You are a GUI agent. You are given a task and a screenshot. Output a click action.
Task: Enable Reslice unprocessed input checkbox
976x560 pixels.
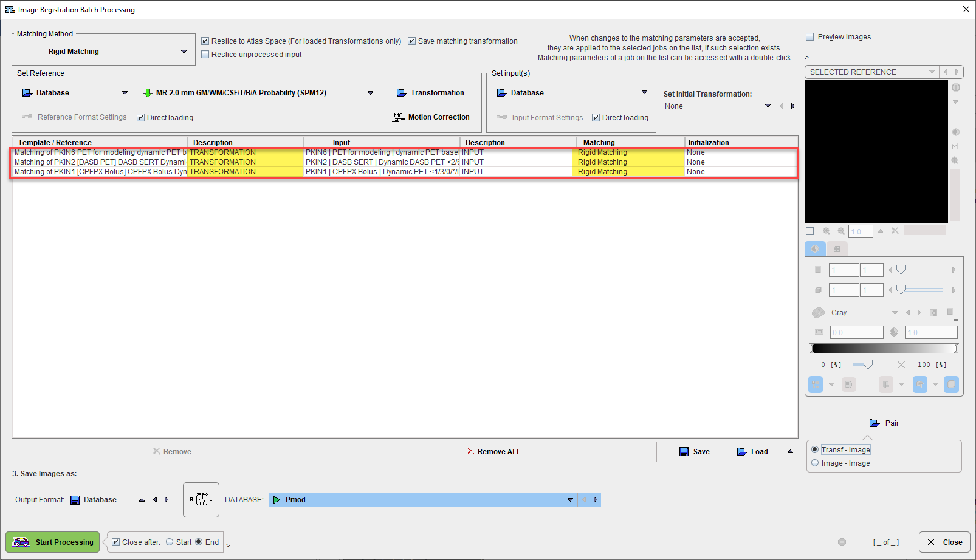coord(205,55)
